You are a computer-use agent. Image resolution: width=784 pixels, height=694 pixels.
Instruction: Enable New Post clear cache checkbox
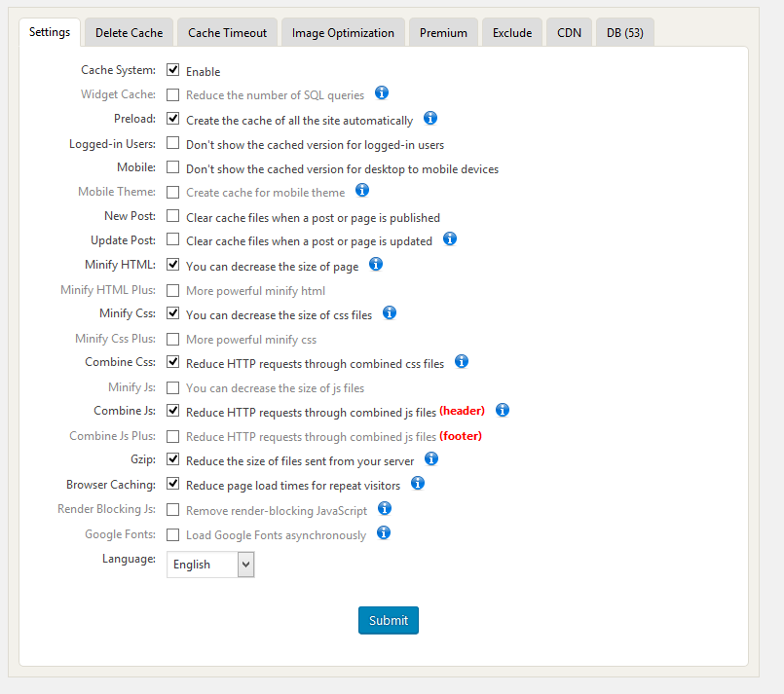tap(173, 216)
